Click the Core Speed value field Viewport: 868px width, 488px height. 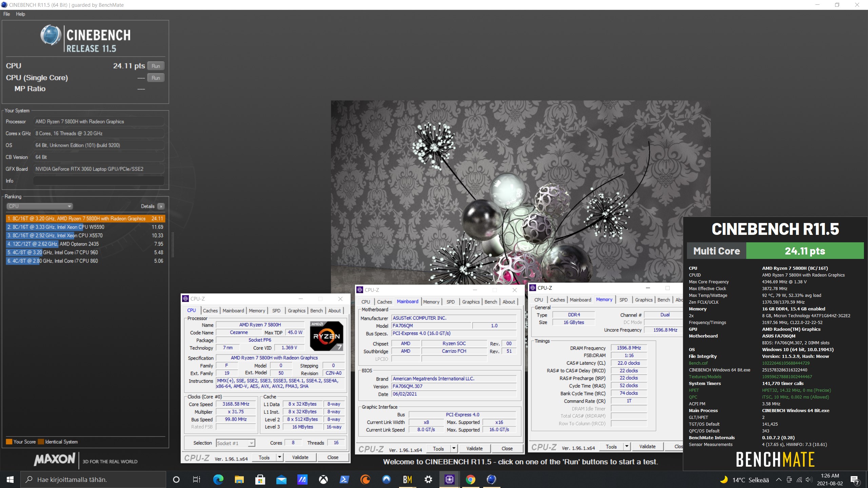pyautogui.click(x=236, y=404)
